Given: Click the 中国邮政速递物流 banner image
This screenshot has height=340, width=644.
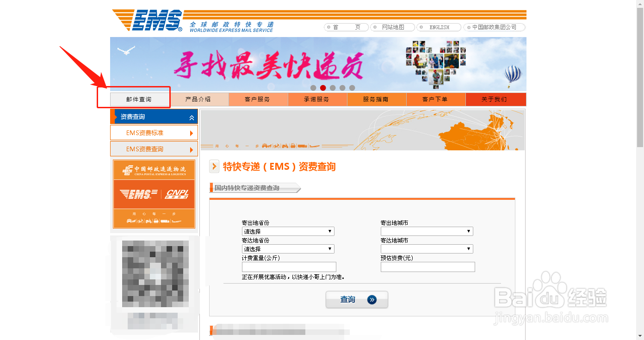Looking at the screenshot, I should coord(154,170).
